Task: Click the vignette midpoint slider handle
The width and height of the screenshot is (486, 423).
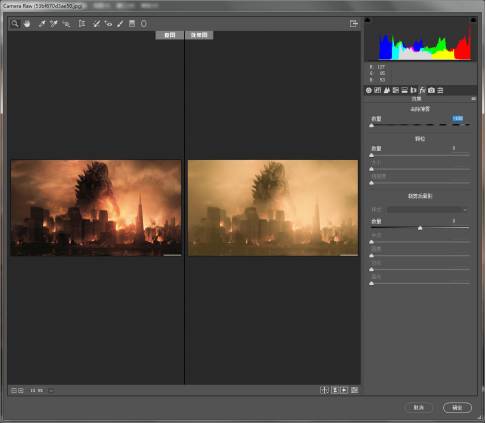Action: coord(372,242)
